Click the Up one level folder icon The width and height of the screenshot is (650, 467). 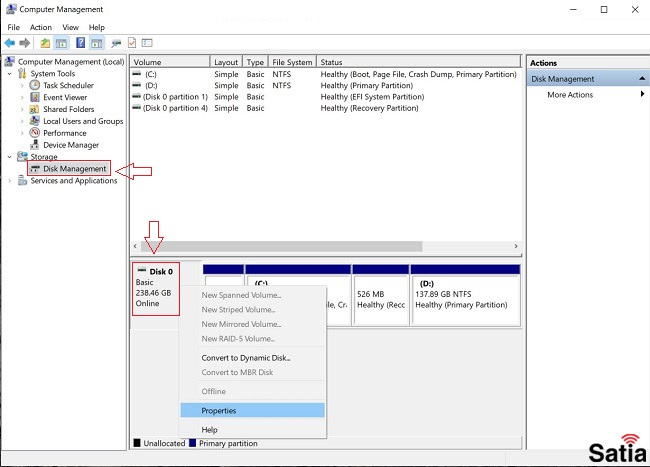[x=45, y=43]
